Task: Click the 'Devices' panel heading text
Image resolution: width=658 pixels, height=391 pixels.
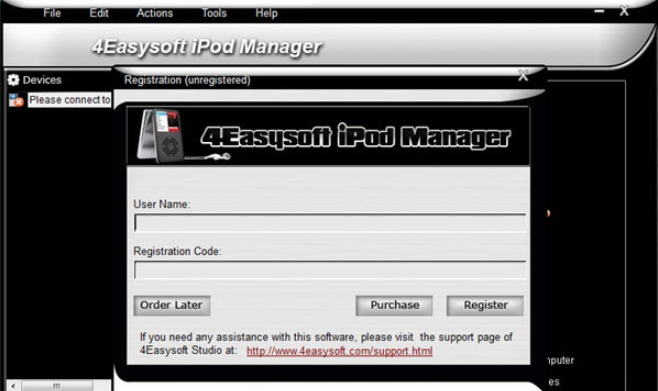Action: [42, 80]
